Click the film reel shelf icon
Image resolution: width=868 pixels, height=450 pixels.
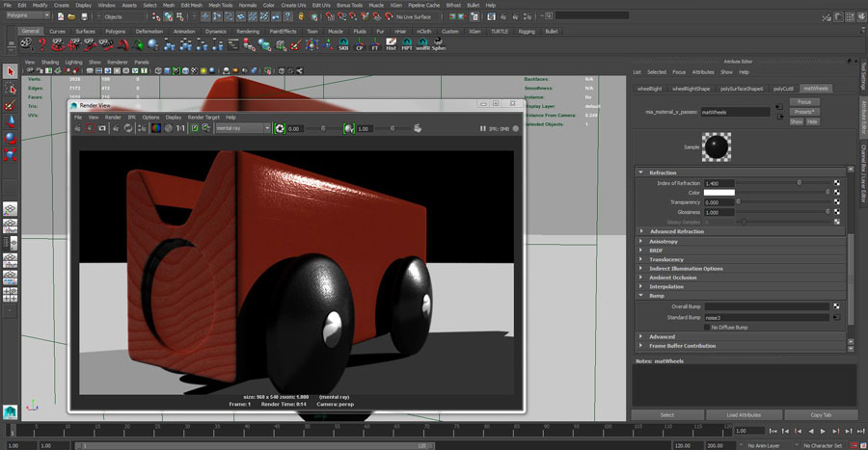[x=26, y=44]
